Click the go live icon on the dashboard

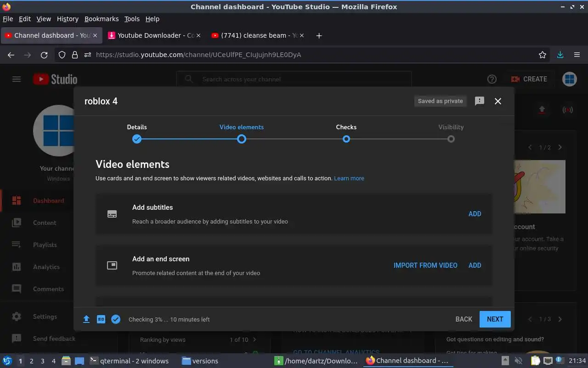click(568, 109)
